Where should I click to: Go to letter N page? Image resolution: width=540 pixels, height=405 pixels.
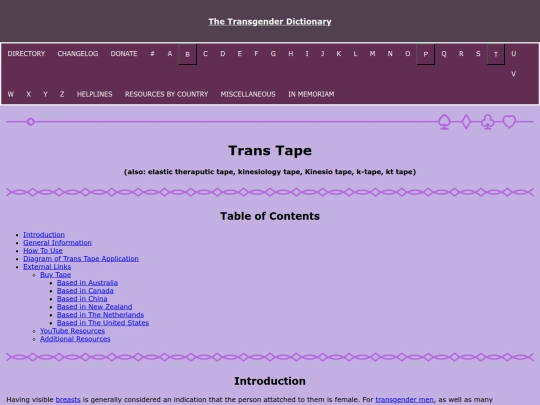pos(390,54)
